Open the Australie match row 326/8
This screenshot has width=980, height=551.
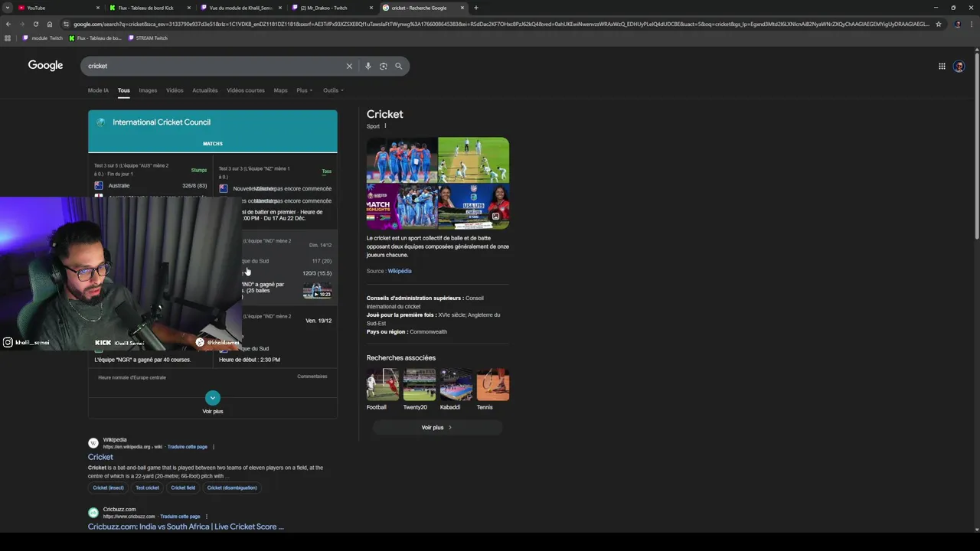coord(151,185)
